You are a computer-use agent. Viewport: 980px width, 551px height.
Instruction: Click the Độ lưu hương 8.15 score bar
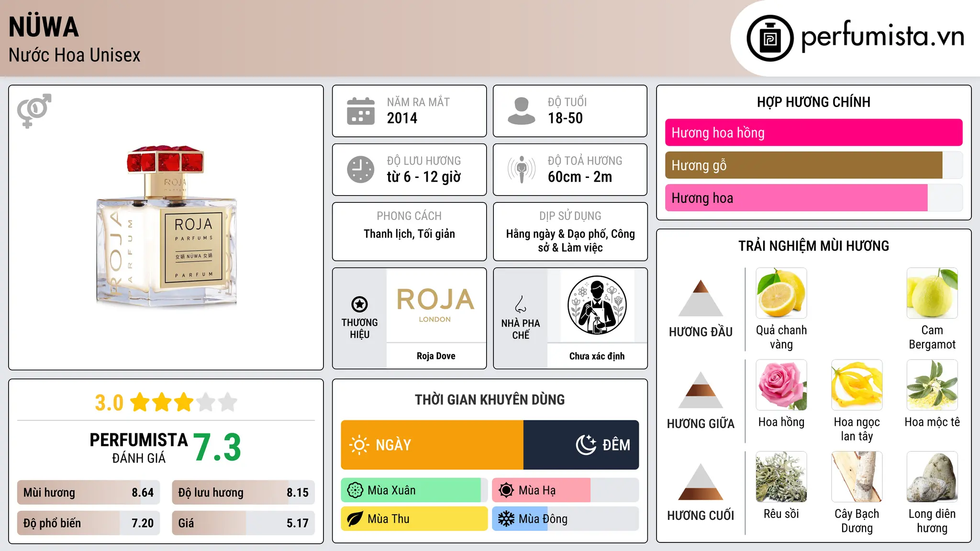pos(243,493)
